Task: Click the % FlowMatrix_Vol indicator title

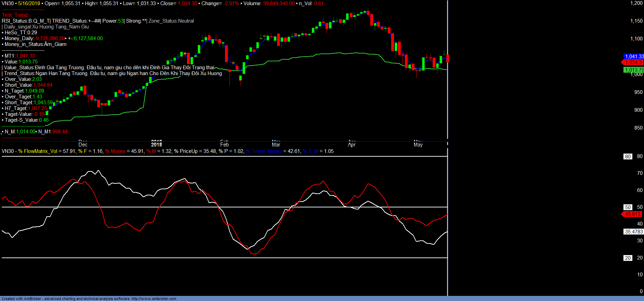Action: pos(38,151)
